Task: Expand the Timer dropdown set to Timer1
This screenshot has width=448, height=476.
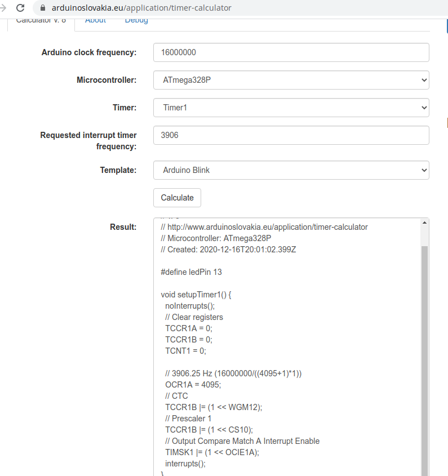Action: click(x=291, y=108)
